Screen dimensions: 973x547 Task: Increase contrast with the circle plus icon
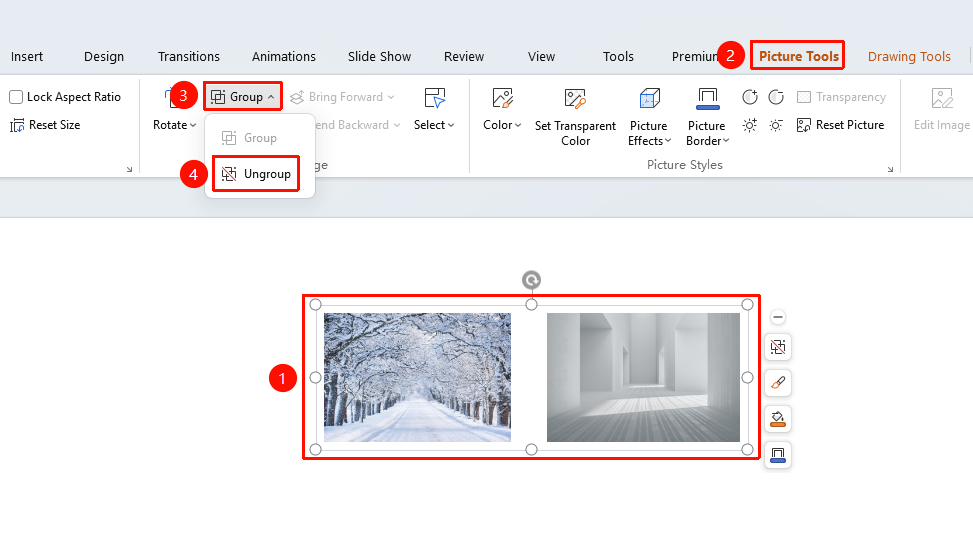point(750,97)
